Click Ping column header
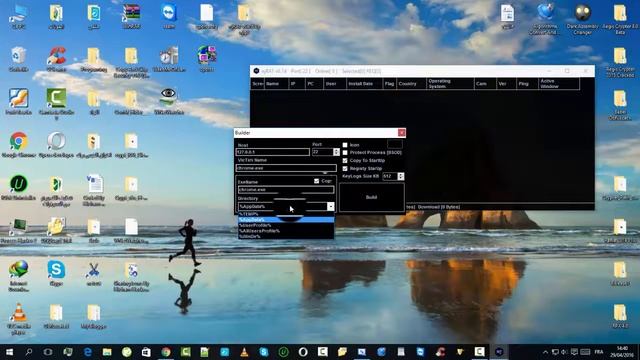640x360 pixels. click(527, 84)
